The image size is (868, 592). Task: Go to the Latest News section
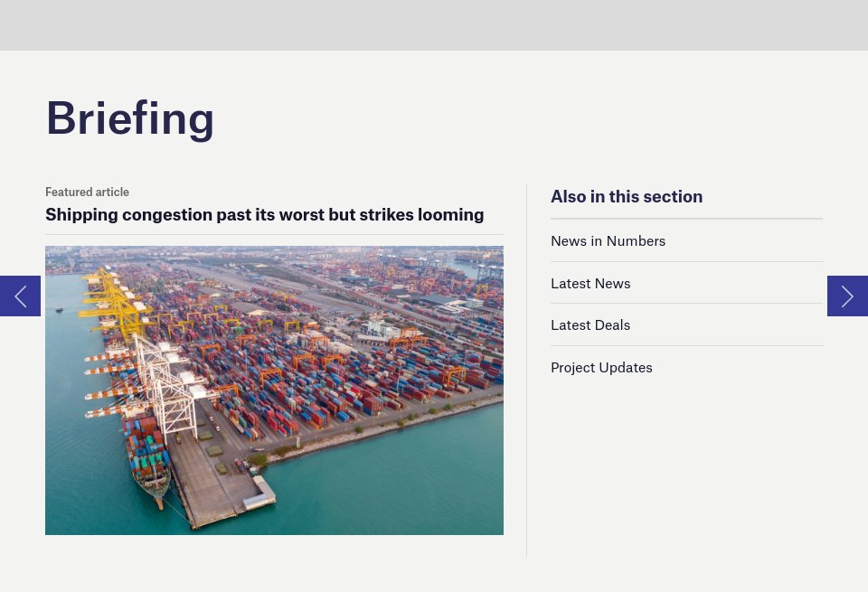tap(590, 283)
